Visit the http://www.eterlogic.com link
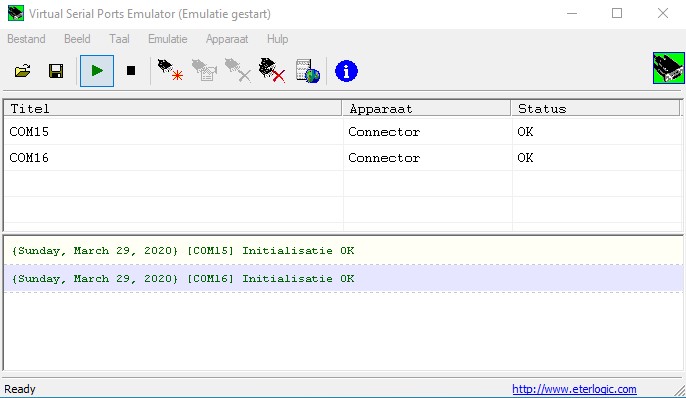The height and width of the screenshot is (398, 686). (x=574, y=389)
